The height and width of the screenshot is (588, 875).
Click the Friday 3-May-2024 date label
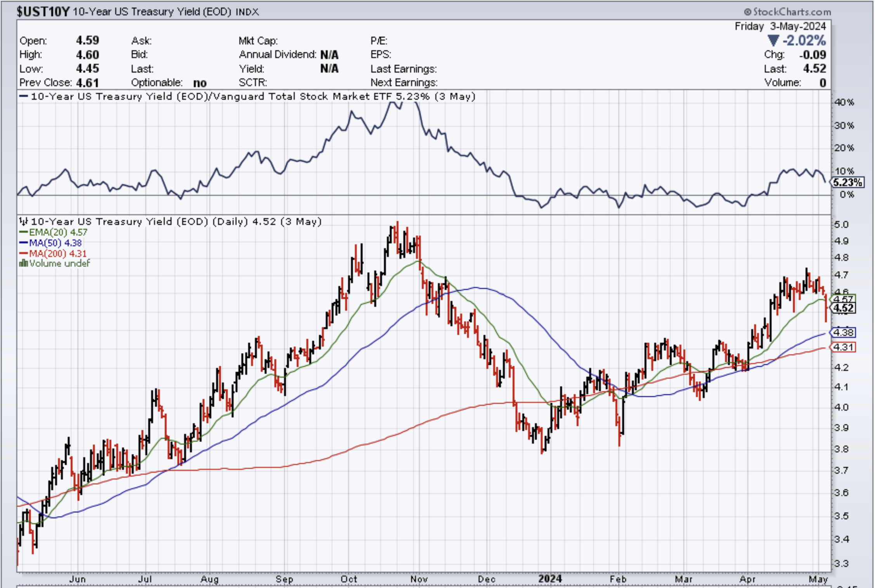tap(780, 26)
